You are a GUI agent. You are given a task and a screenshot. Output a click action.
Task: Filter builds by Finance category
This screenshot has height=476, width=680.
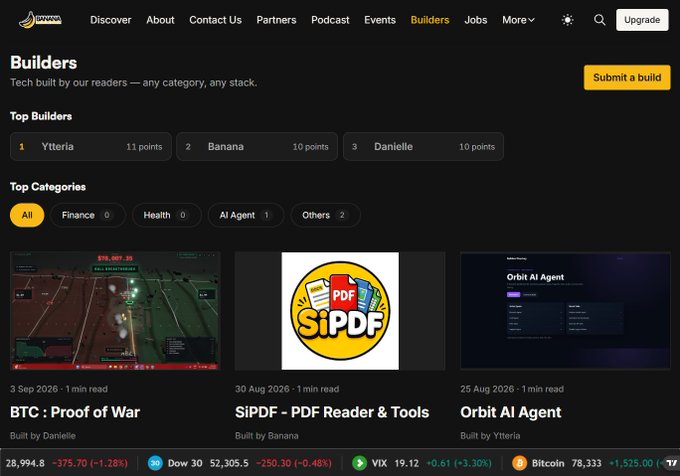point(88,215)
